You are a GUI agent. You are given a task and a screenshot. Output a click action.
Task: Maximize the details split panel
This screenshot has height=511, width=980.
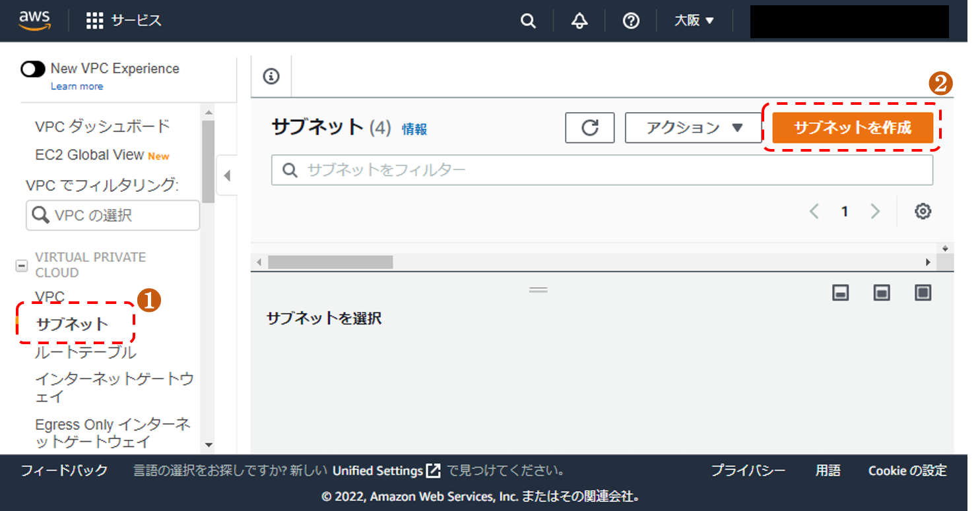pyautogui.click(x=923, y=293)
